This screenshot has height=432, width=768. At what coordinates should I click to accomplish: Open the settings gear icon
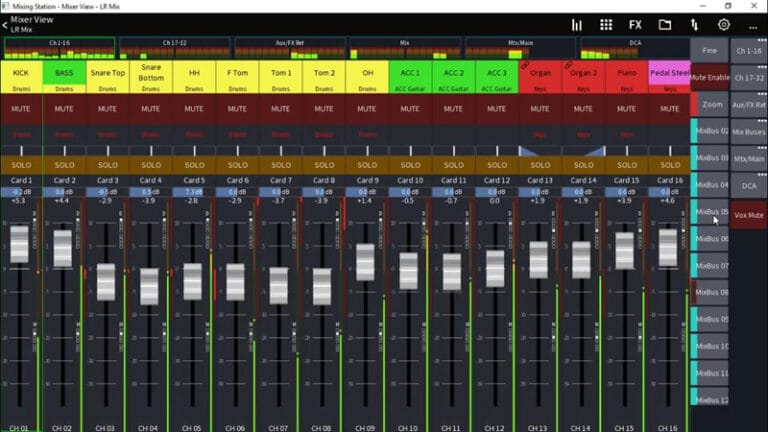point(723,25)
